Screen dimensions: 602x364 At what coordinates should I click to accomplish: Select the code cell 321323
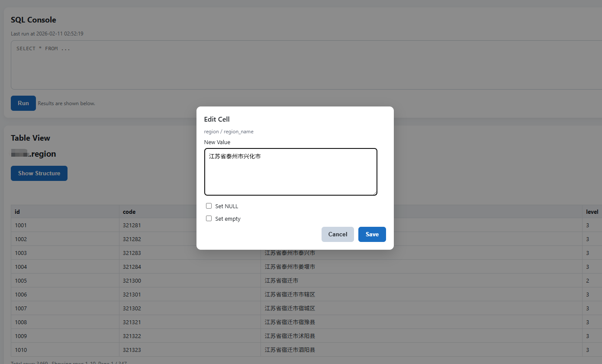(x=132, y=350)
